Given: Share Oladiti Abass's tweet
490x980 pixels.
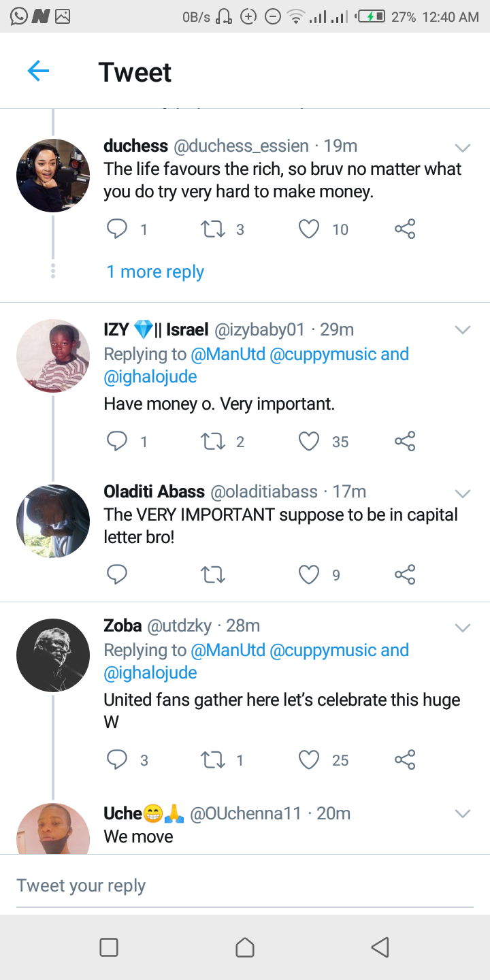Looking at the screenshot, I should [x=405, y=575].
